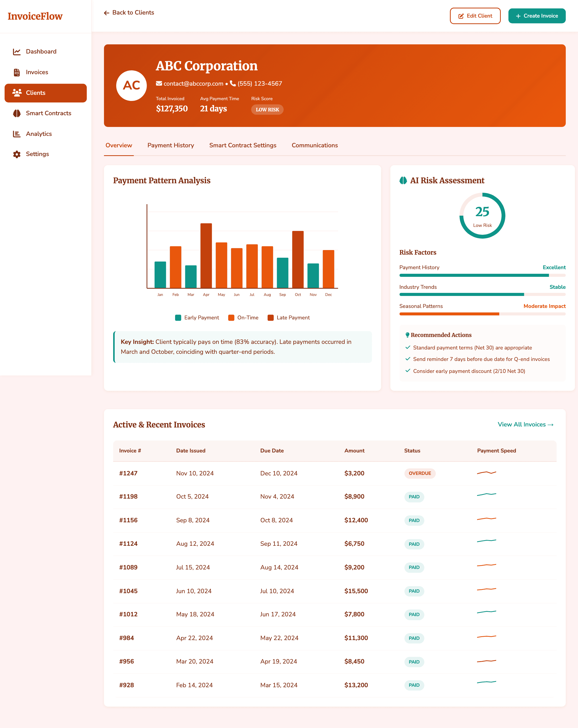Click the phone icon in client header
The height and width of the screenshot is (728, 578).
[x=233, y=83]
